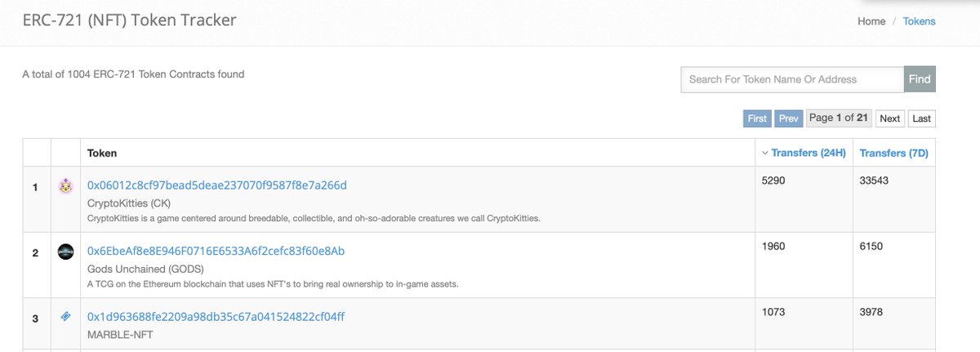Click the MARBLE-NFT token icon

66,317
